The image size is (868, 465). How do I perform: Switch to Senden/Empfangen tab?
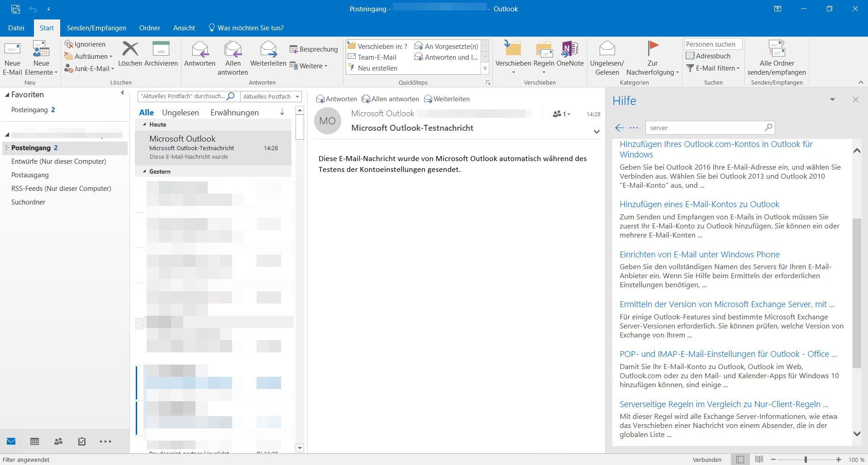click(x=96, y=28)
